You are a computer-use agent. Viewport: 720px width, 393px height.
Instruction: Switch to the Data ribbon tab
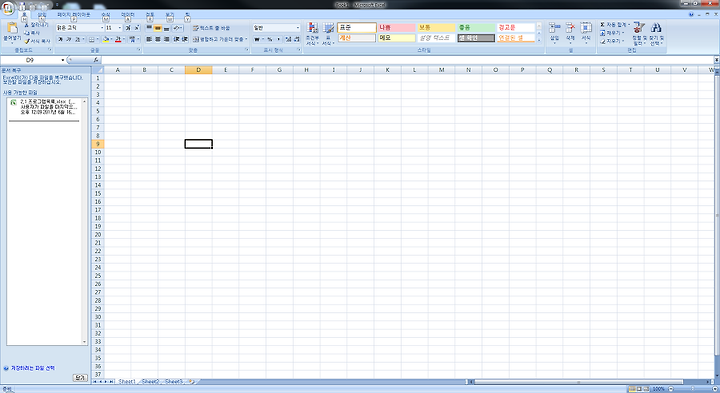tap(128, 15)
